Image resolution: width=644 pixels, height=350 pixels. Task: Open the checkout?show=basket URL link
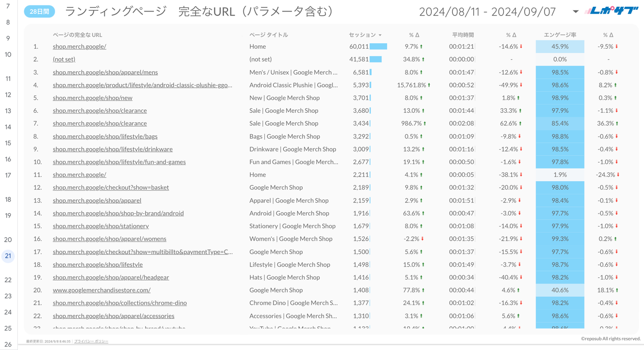tap(111, 188)
